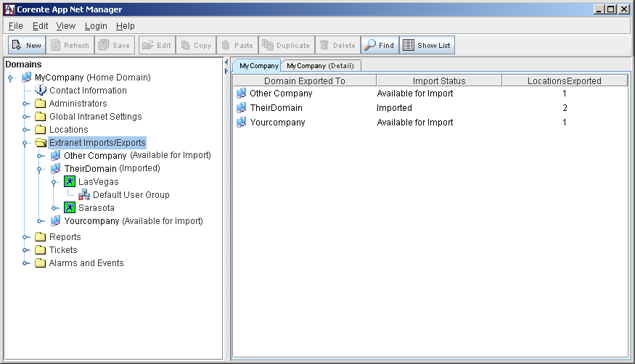This screenshot has width=635, height=364.
Task: Sort by Import Status column header
Action: point(439,80)
